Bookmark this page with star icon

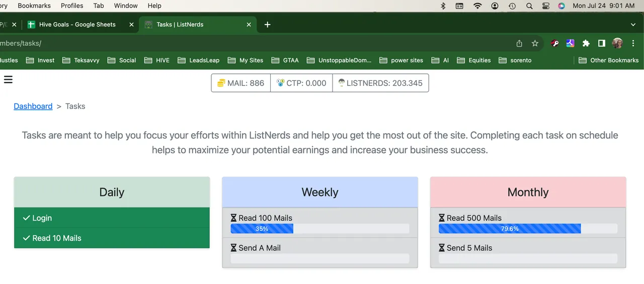pos(535,44)
